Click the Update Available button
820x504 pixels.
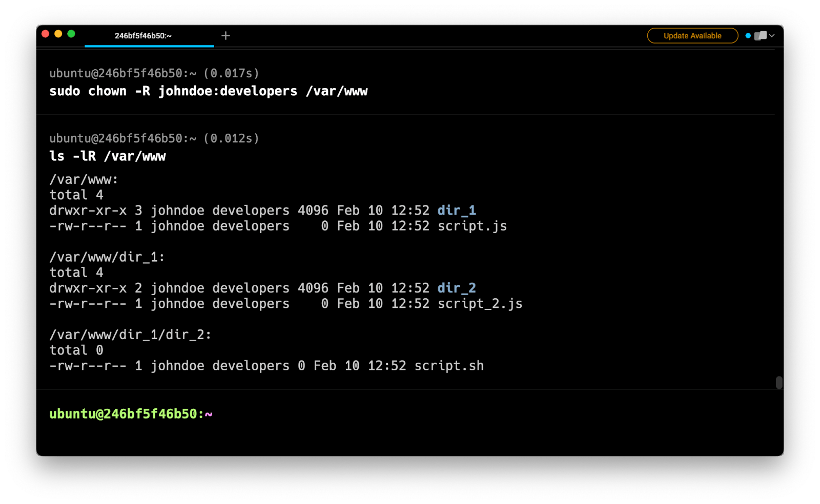tap(692, 36)
